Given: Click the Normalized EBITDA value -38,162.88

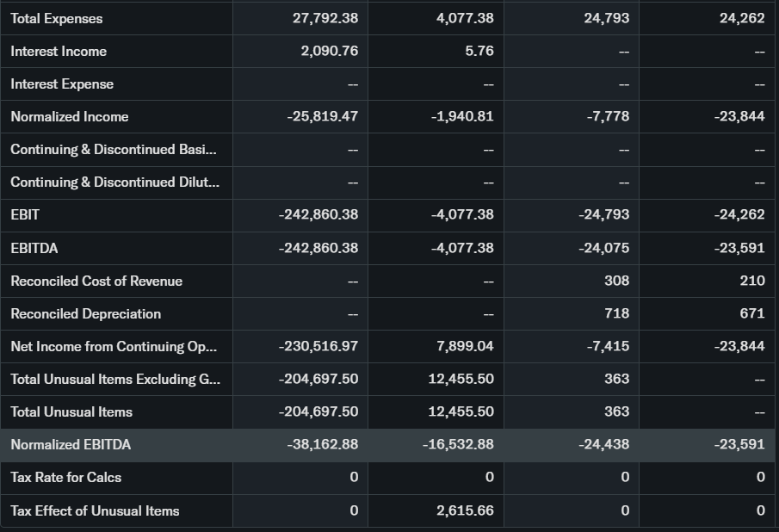Looking at the screenshot, I should tap(322, 444).
